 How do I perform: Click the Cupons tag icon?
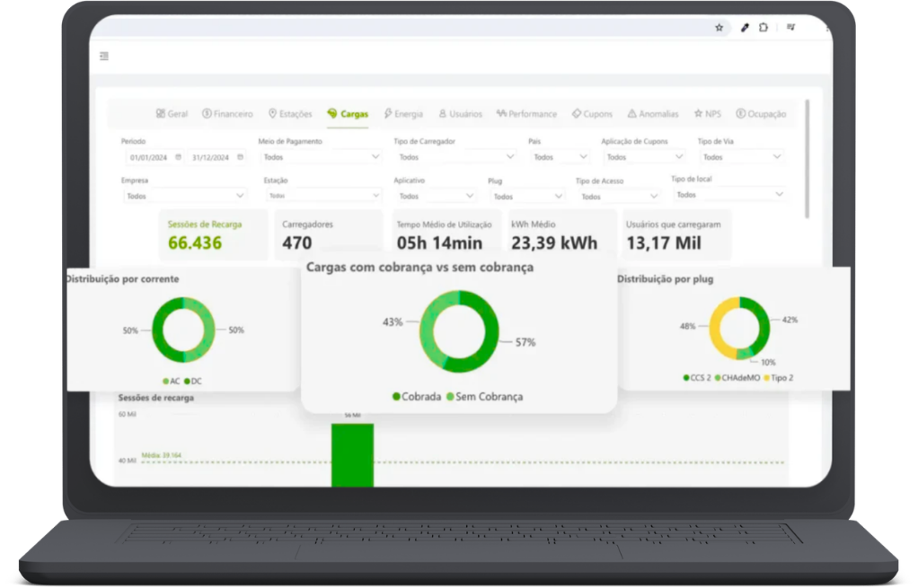point(576,113)
